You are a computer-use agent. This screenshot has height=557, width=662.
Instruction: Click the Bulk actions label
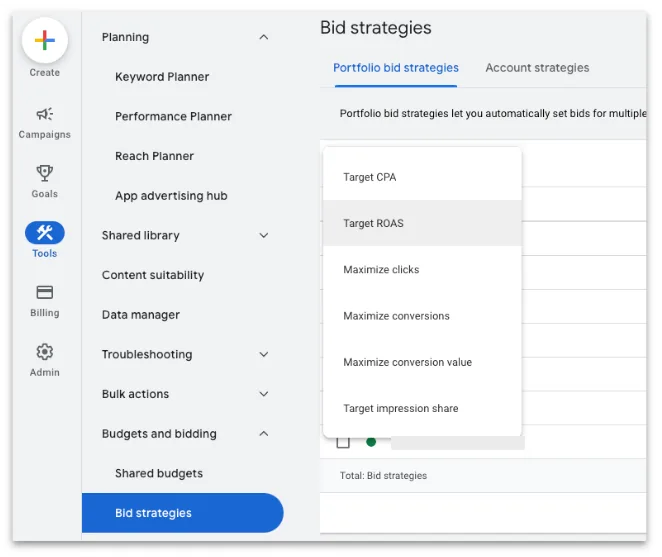pos(136,394)
